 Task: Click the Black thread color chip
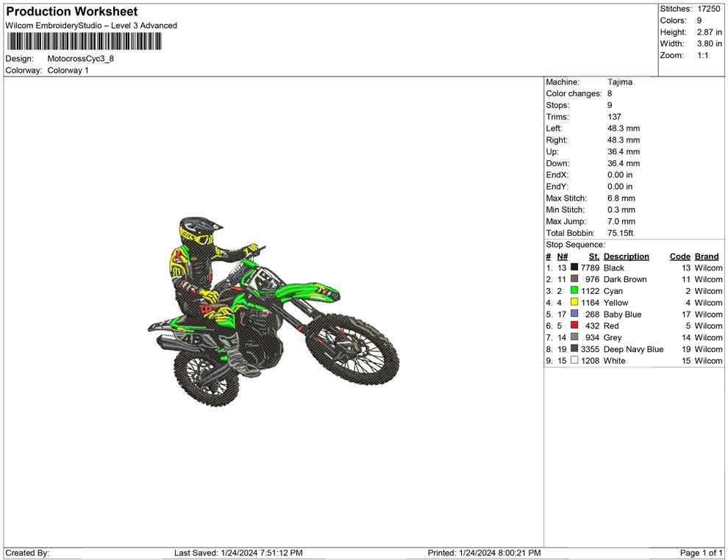coord(574,268)
